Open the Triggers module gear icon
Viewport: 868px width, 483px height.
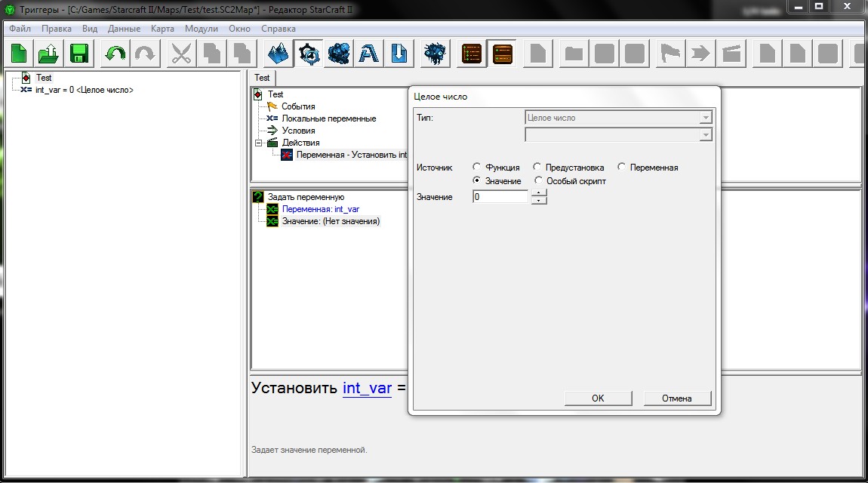pyautogui.click(x=309, y=54)
